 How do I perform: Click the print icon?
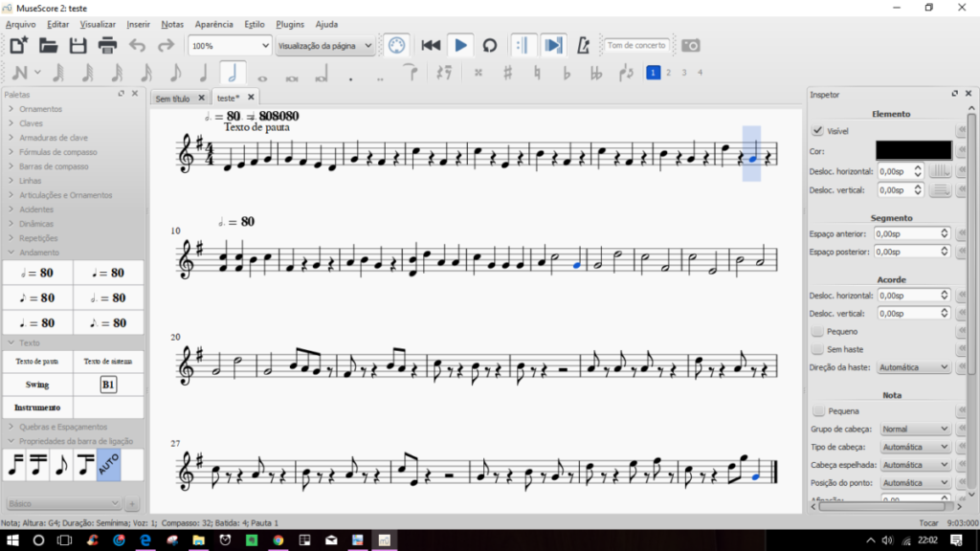coord(107,45)
